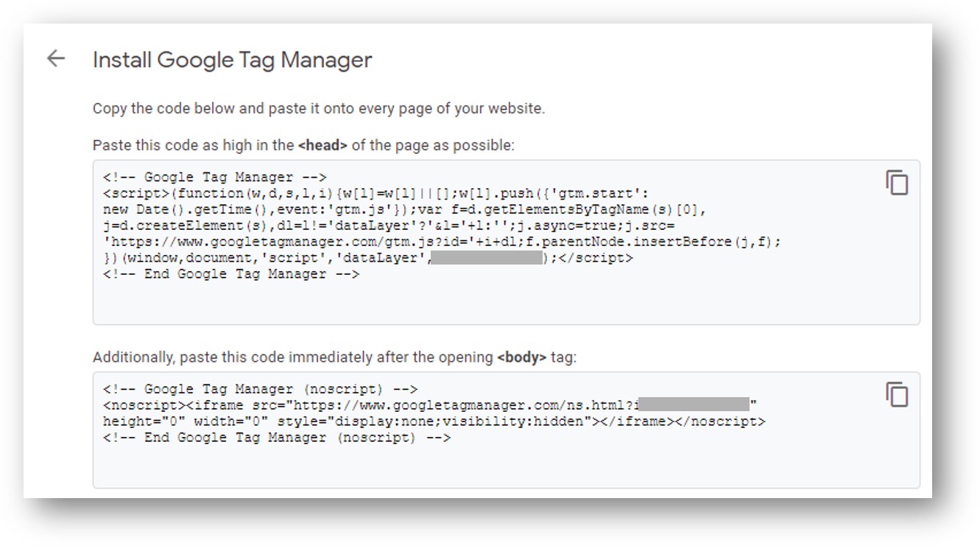980x546 pixels.
Task: Click inside the head script code box
Action: (x=506, y=242)
